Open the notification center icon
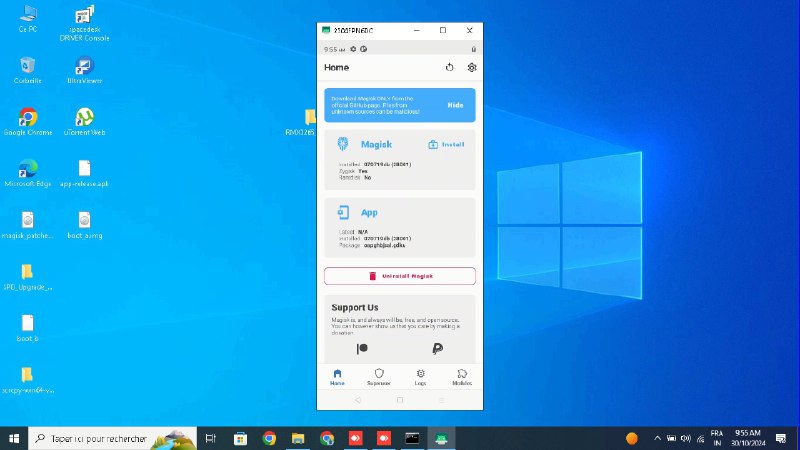Viewport: 800px width, 450px height. tap(781, 438)
